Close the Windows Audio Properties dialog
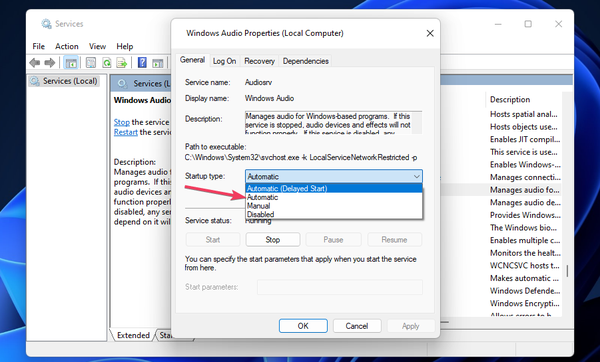 [x=430, y=33]
